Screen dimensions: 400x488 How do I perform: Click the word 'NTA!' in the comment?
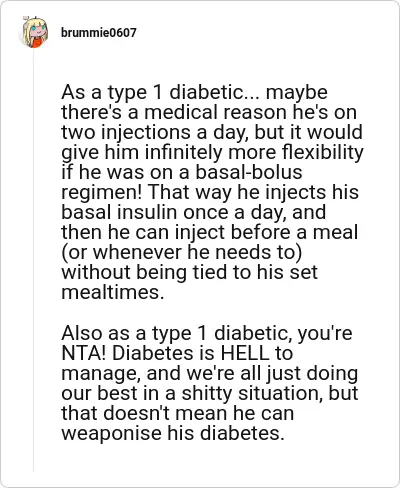click(x=83, y=353)
